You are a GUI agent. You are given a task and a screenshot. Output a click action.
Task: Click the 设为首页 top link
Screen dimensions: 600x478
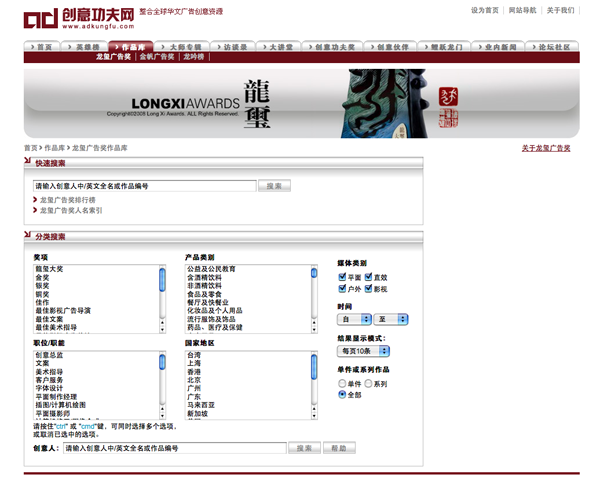tap(485, 10)
